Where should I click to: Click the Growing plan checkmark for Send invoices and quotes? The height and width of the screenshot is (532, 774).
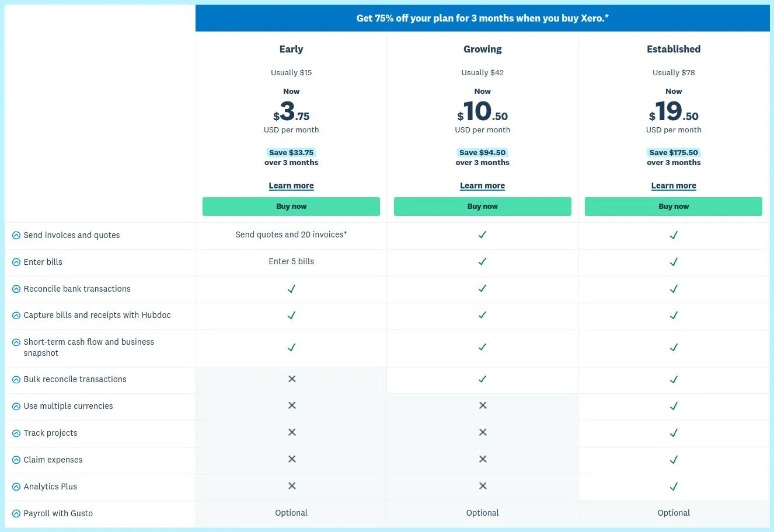coord(482,235)
